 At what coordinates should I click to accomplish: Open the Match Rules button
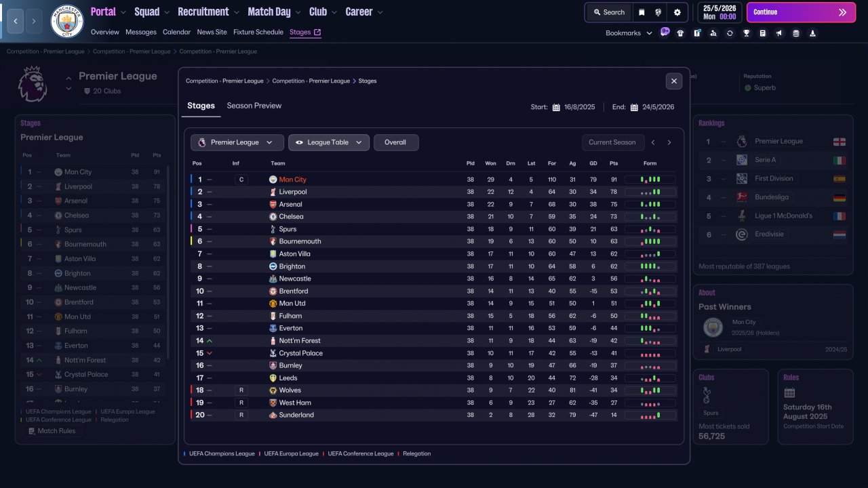coord(52,431)
